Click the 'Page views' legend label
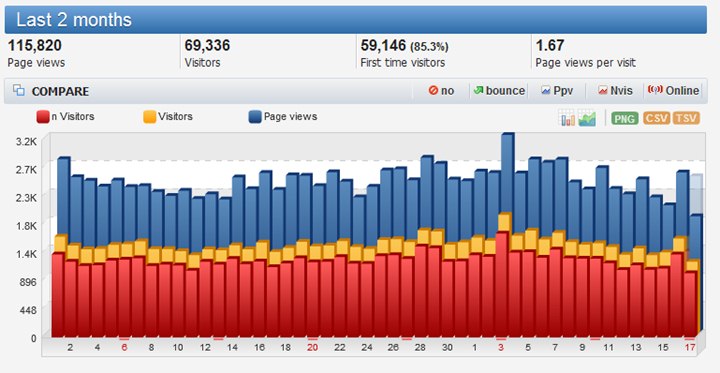The height and width of the screenshot is (373, 720). (x=290, y=117)
